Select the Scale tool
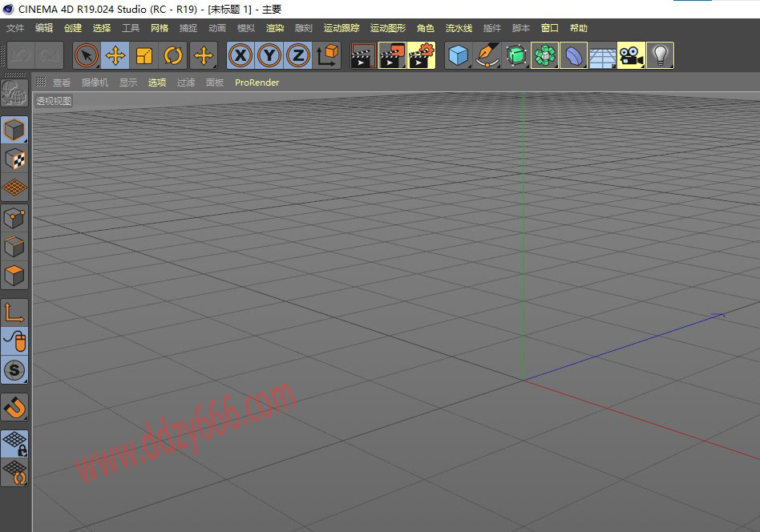Image resolution: width=760 pixels, height=532 pixels. (144, 55)
